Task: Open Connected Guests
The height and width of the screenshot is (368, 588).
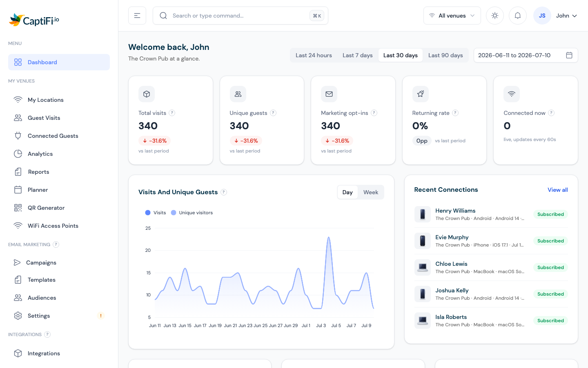Action: tap(59, 136)
